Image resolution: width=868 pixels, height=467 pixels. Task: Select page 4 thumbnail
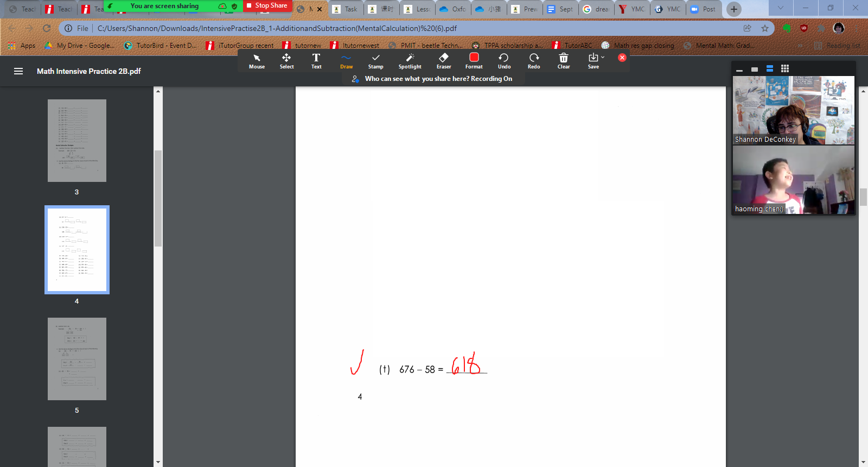(x=77, y=250)
